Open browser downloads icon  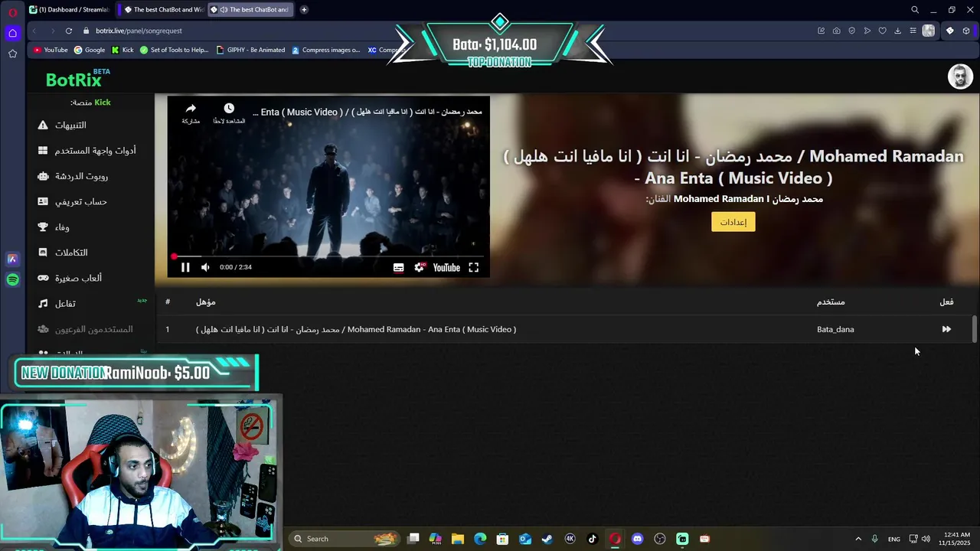point(897,31)
